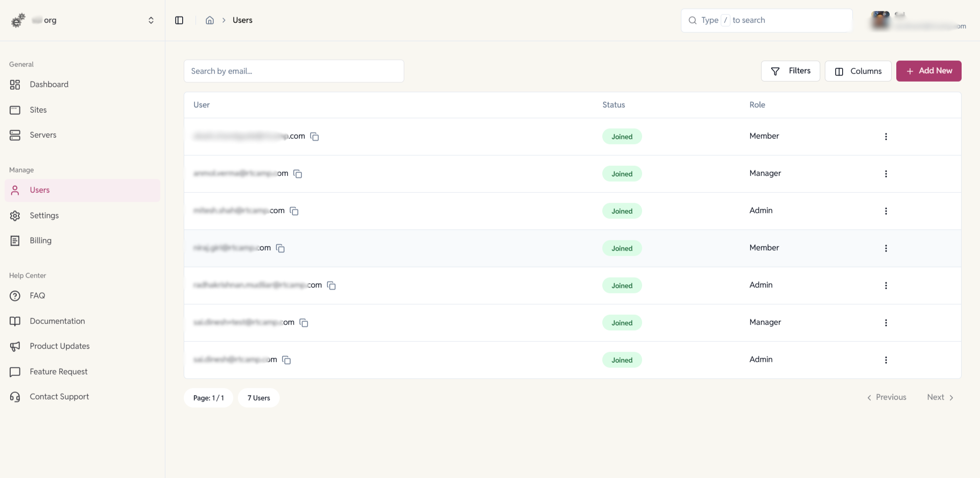Open the Documentation book icon

[x=15, y=321]
